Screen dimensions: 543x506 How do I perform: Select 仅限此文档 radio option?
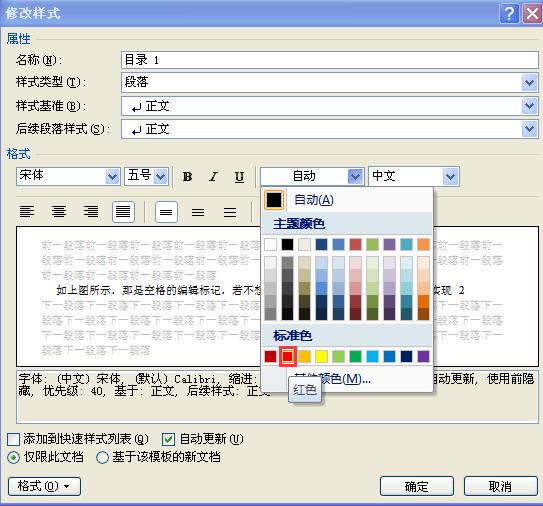[x=14, y=458]
